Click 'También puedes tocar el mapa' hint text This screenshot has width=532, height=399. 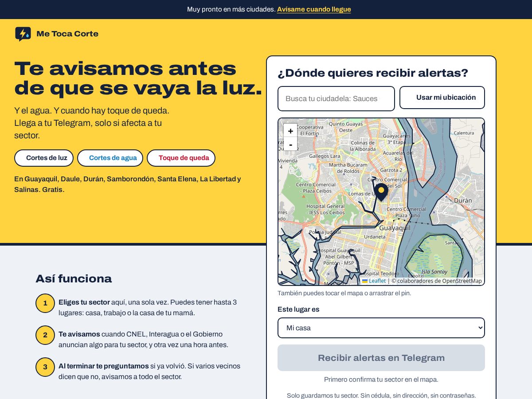pos(344,293)
